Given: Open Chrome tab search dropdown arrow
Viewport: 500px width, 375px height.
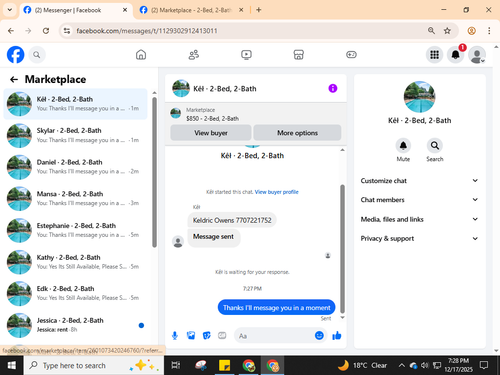Looking at the screenshot, I should point(10,10).
